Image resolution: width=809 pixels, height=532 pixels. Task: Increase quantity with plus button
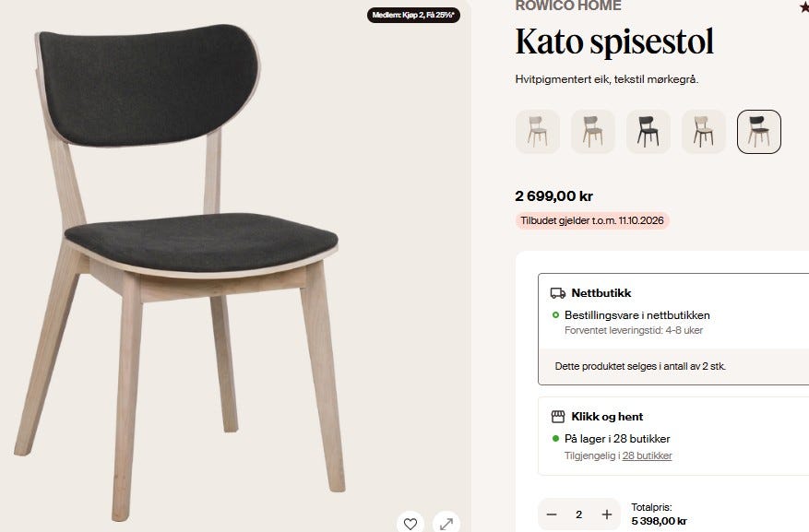pyautogui.click(x=607, y=514)
